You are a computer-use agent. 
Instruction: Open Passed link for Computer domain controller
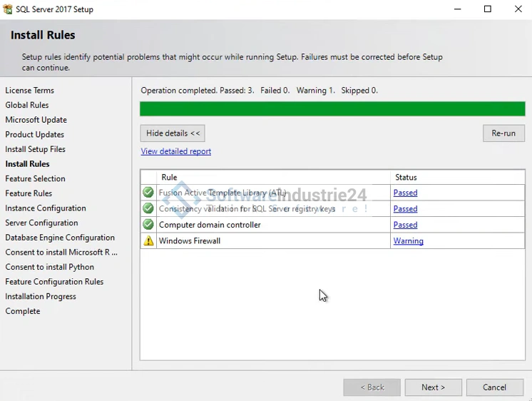point(405,225)
